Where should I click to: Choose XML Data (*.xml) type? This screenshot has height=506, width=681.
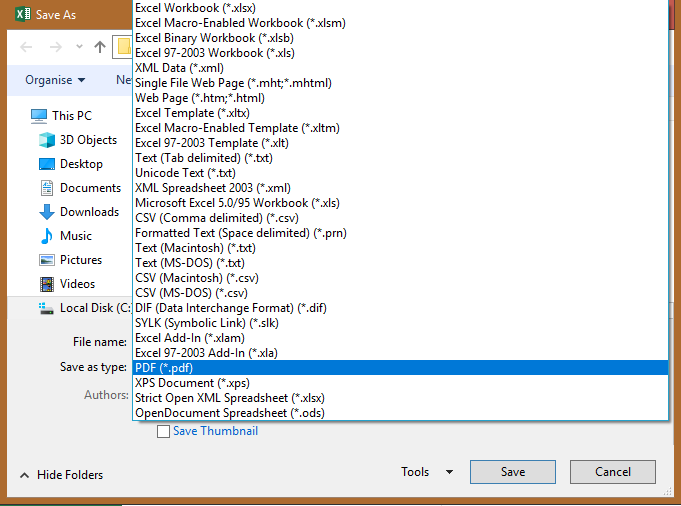[x=400, y=68]
